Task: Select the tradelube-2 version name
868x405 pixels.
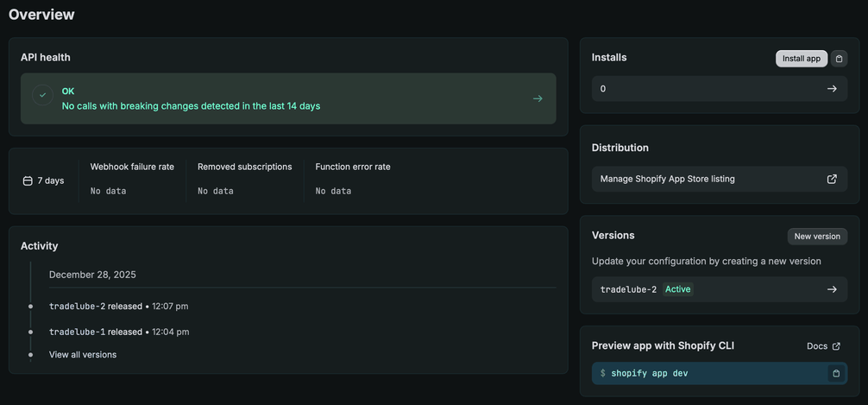Action: click(x=628, y=289)
